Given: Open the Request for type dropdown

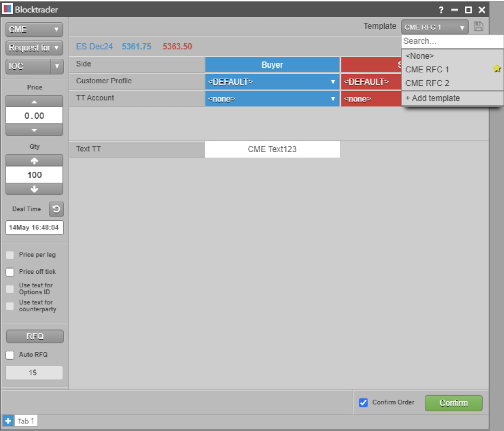Looking at the screenshot, I should coord(34,48).
